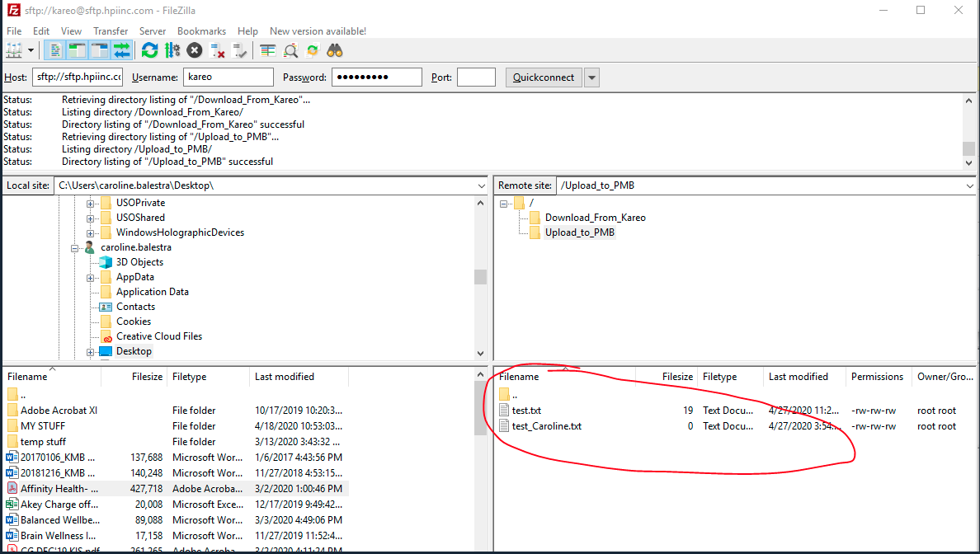Open the Bookmarks menu
The width and height of the screenshot is (980, 554).
click(202, 31)
